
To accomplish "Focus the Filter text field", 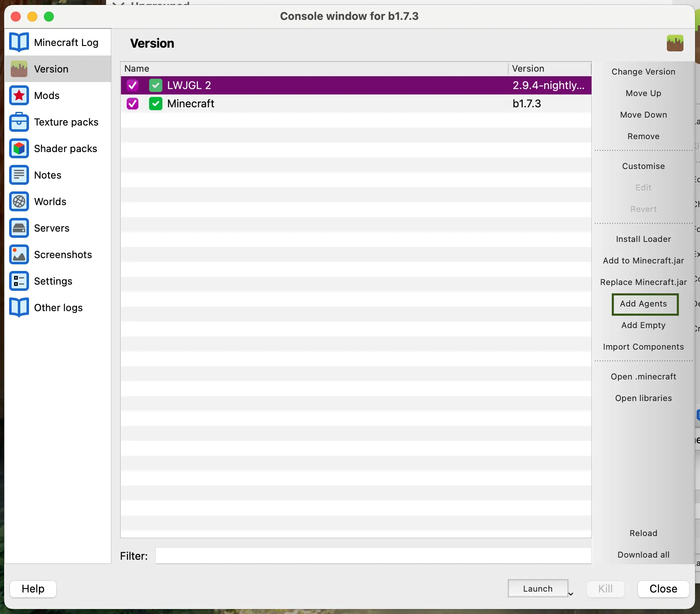I will (x=373, y=556).
